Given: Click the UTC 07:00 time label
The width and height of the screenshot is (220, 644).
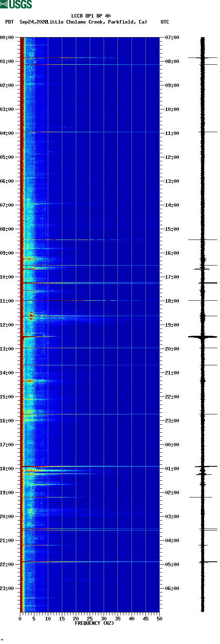Looking at the screenshot, I should click(x=172, y=38).
